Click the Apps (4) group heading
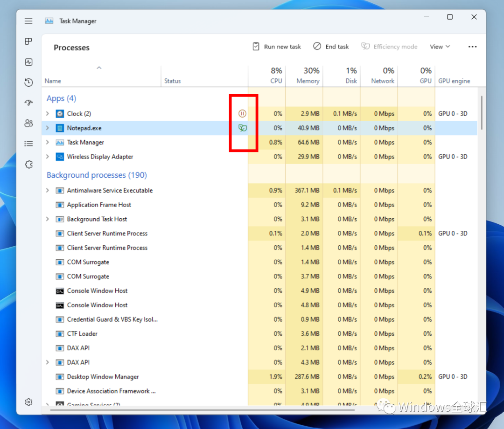 (x=62, y=98)
